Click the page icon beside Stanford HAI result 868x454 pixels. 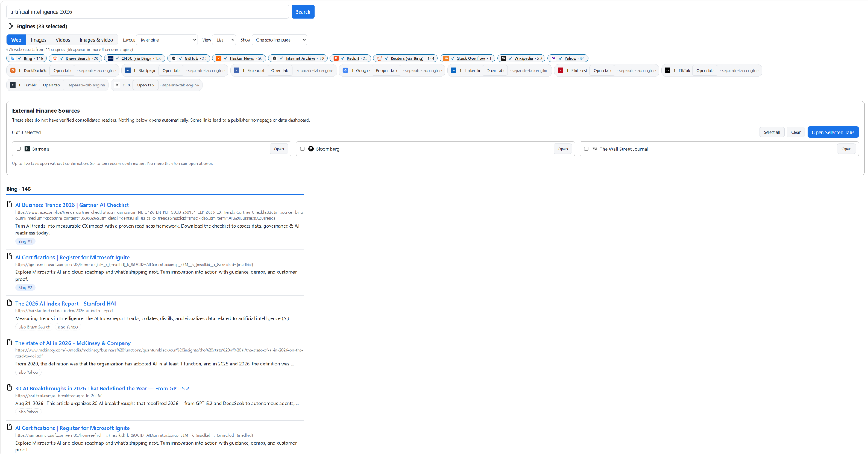click(9, 303)
